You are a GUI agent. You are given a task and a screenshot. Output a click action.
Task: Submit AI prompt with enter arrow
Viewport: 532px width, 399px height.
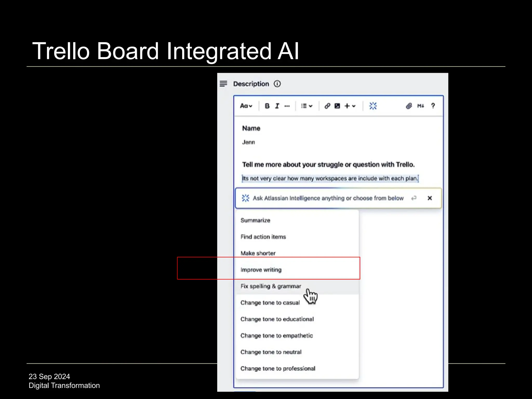click(414, 198)
